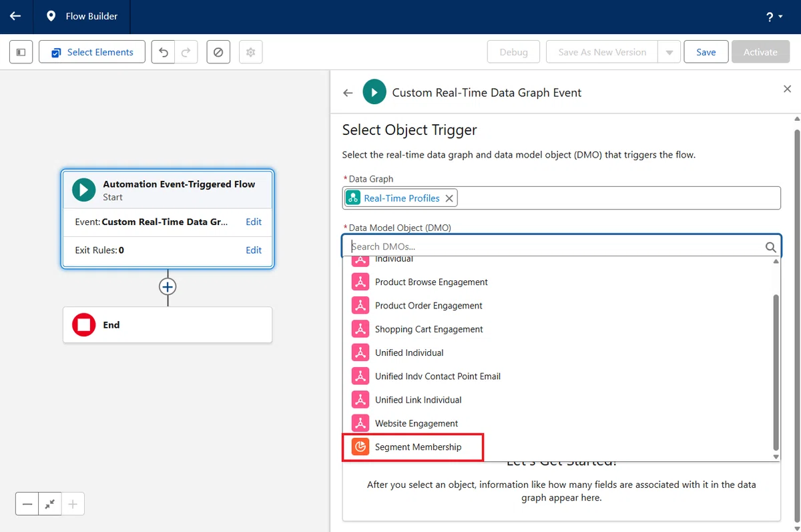
Task: Select Segment Membership option
Action: pos(559,447)
